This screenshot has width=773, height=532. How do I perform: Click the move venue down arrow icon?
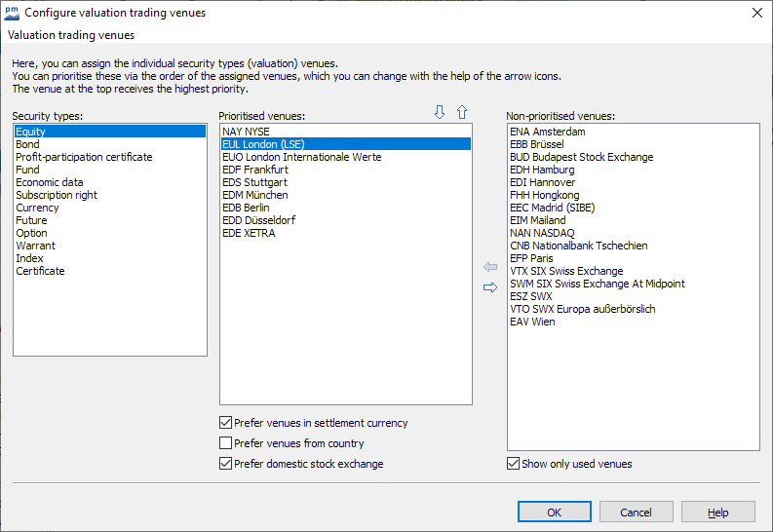(x=440, y=113)
